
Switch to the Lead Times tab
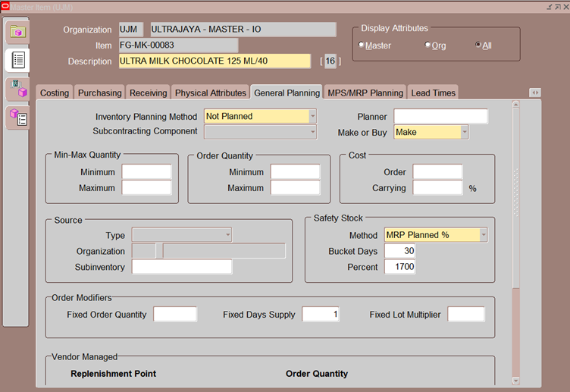click(433, 93)
